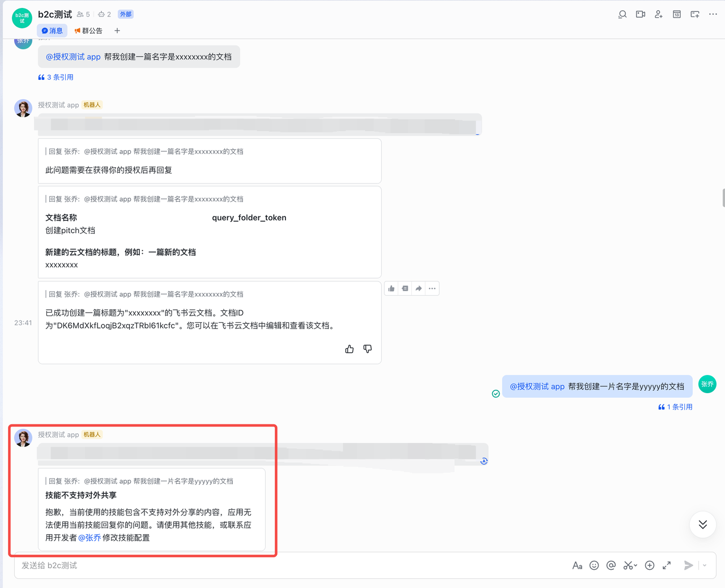Screen dimensions: 725x588
Task: Start a video meeting from the header
Action: click(640, 14)
